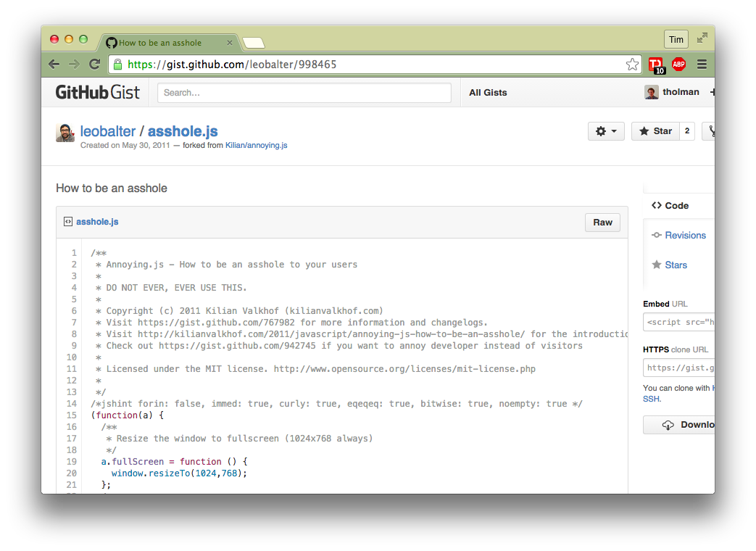Open the Raw file view
Viewport: 756px width, 551px height.
coord(602,223)
